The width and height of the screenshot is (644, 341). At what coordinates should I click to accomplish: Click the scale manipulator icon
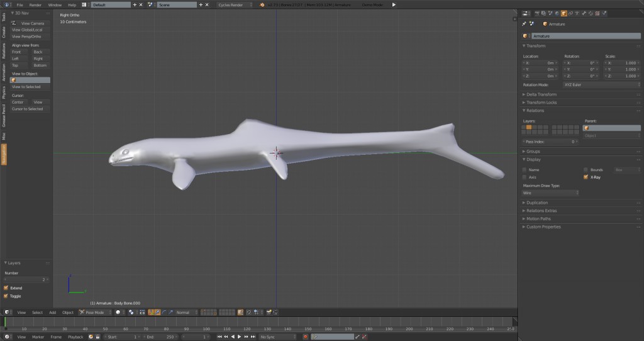click(171, 312)
